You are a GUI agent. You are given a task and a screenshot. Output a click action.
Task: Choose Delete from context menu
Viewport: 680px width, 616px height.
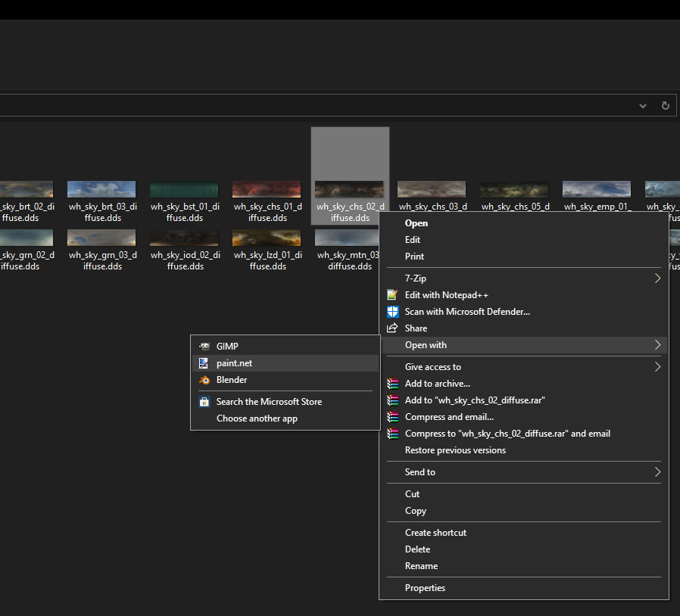click(x=524, y=549)
